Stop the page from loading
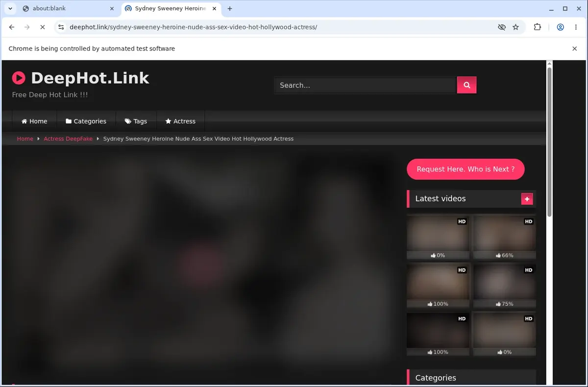The image size is (588, 387). click(x=42, y=27)
